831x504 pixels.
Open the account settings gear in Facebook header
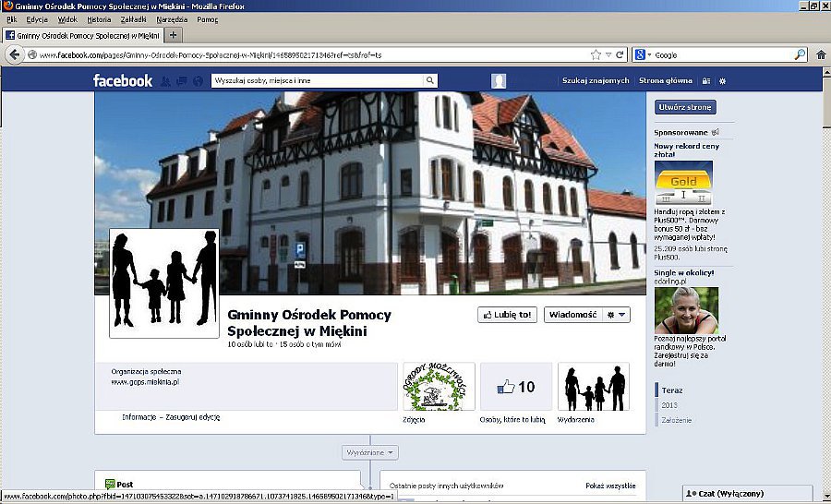[x=722, y=81]
